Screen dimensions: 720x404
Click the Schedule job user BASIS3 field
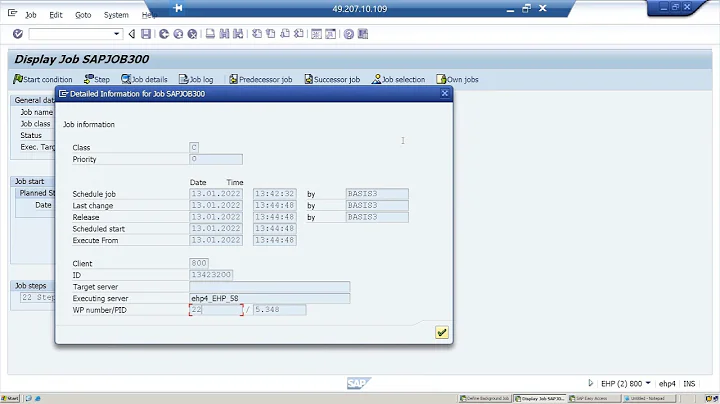click(x=377, y=194)
